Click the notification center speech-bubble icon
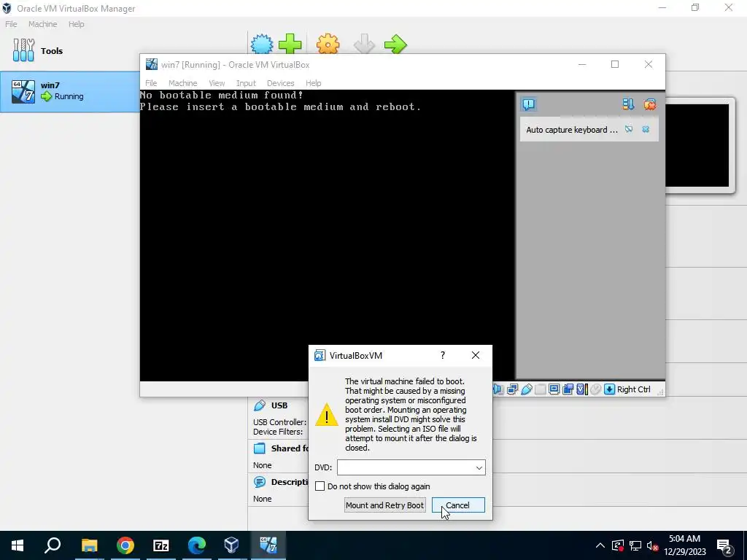 [x=528, y=104]
